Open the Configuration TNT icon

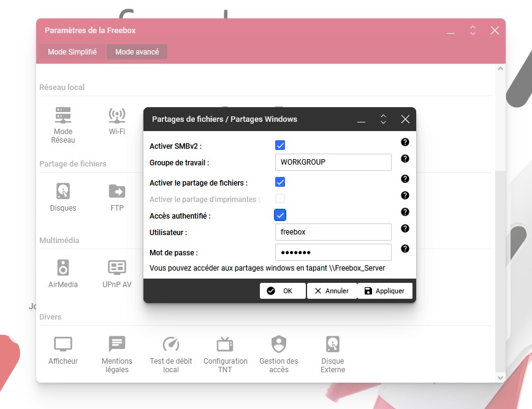pos(225,345)
